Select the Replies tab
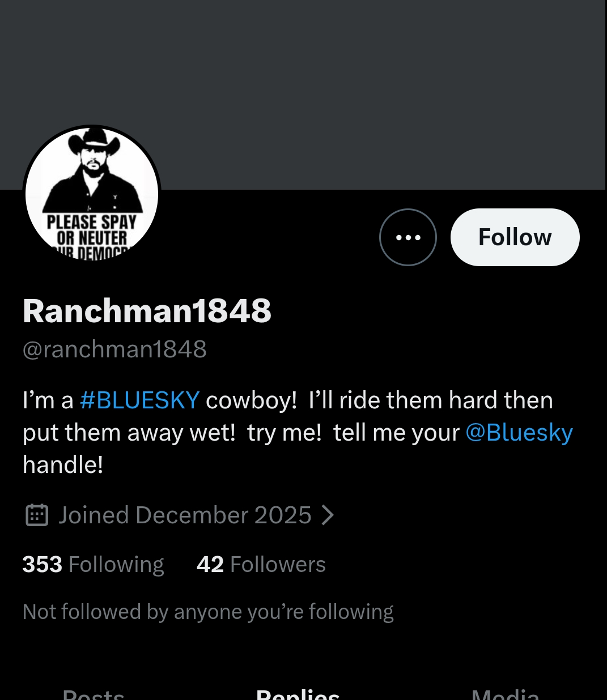The height and width of the screenshot is (700, 607). 298,694
